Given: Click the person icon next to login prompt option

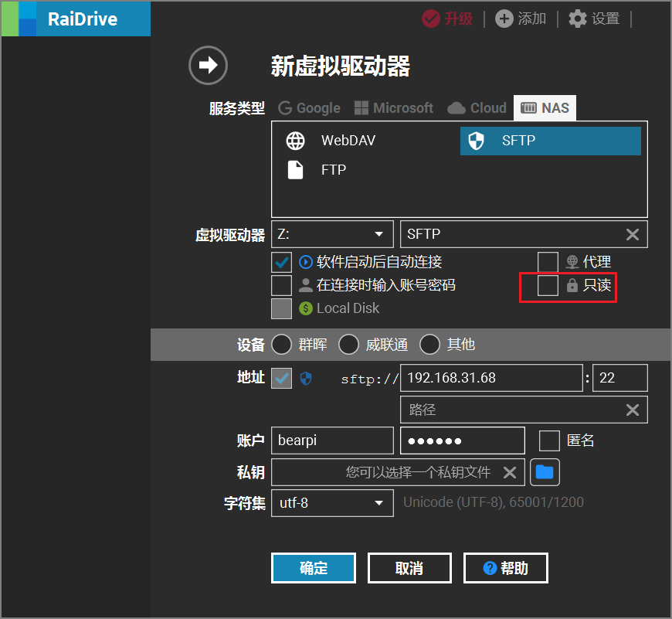Looking at the screenshot, I should coord(306,285).
